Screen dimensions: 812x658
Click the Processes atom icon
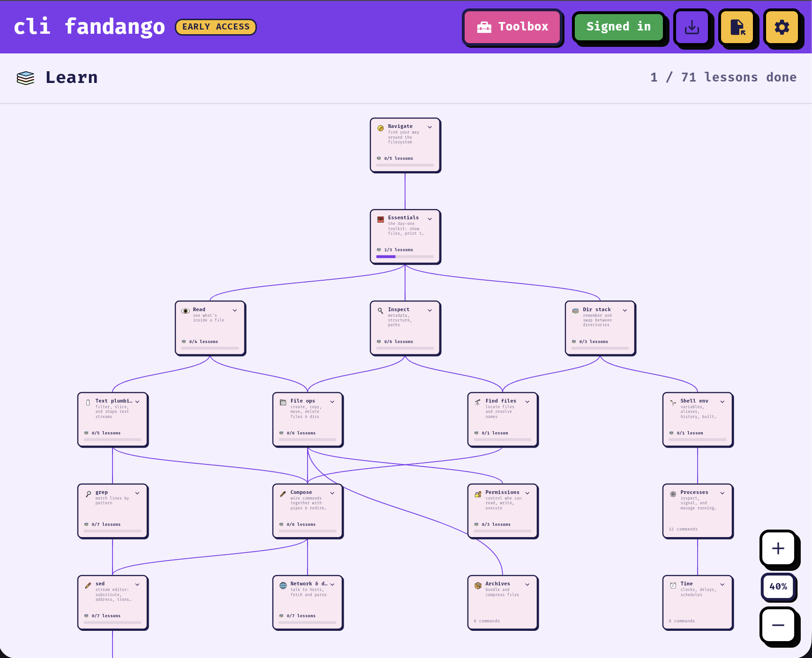(673, 494)
